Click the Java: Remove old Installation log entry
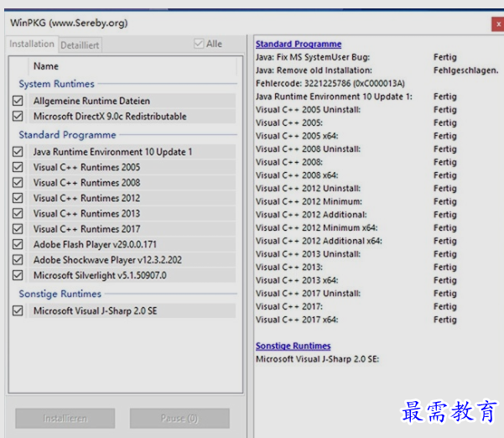Viewport: 504px width, 438px height. [314, 70]
